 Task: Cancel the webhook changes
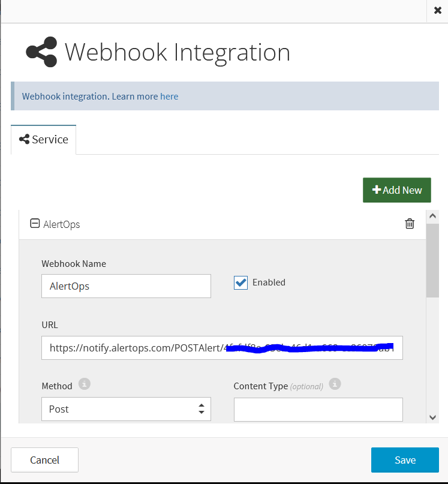click(44, 460)
